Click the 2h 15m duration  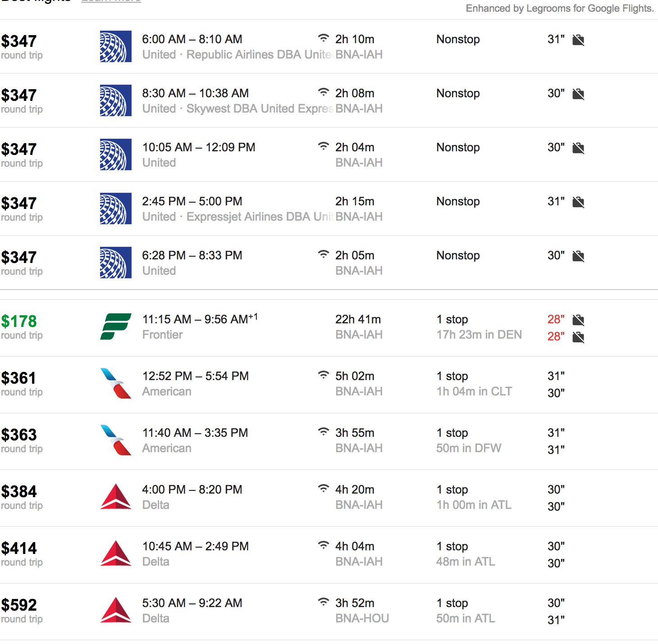(355, 201)
